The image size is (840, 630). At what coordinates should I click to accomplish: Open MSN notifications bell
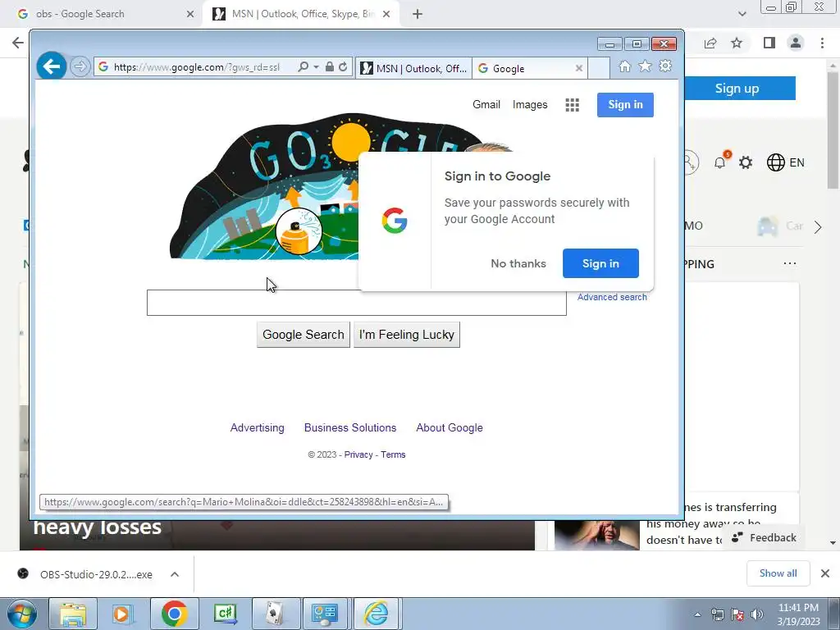pos(720,162)
